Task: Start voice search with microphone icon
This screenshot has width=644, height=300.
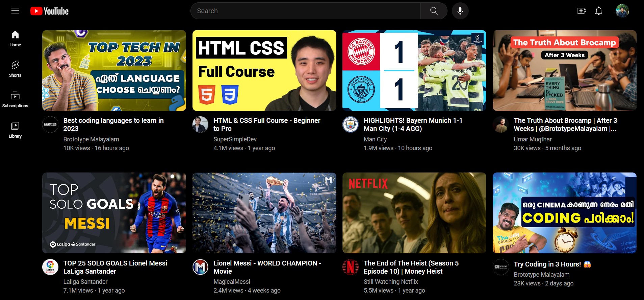Action: click(460, 11)
